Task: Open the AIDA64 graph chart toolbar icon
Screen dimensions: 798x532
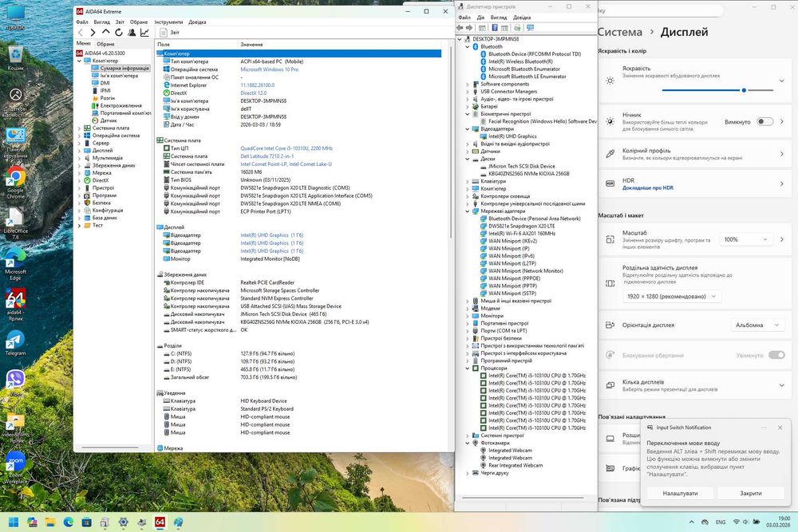Action: click(x=145, y=33)
